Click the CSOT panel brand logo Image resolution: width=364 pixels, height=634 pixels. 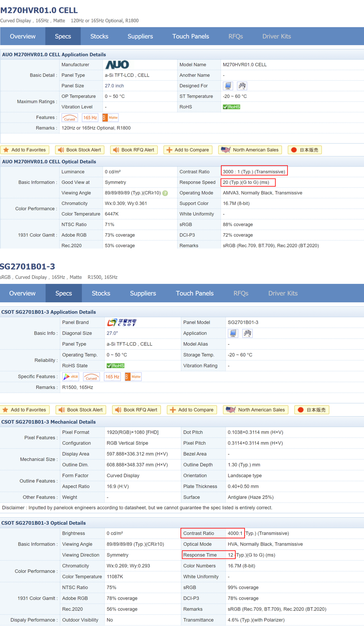tap(122, 322)
